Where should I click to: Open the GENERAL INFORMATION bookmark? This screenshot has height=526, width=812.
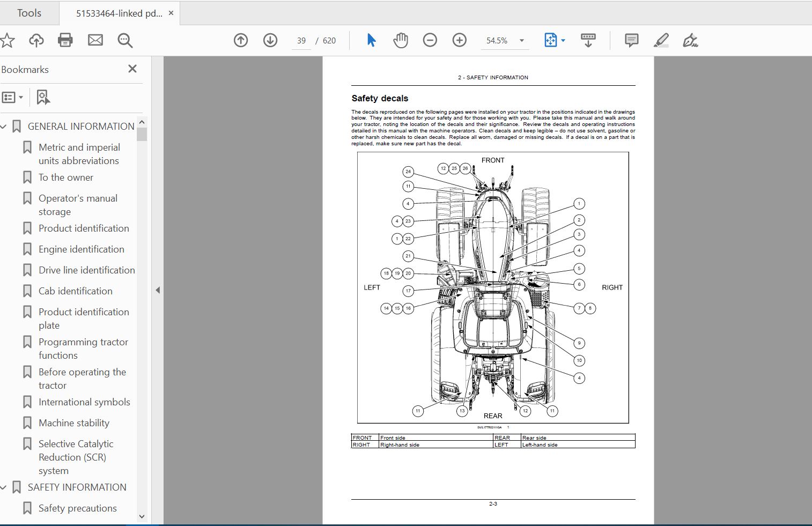[x=81, y=127]
